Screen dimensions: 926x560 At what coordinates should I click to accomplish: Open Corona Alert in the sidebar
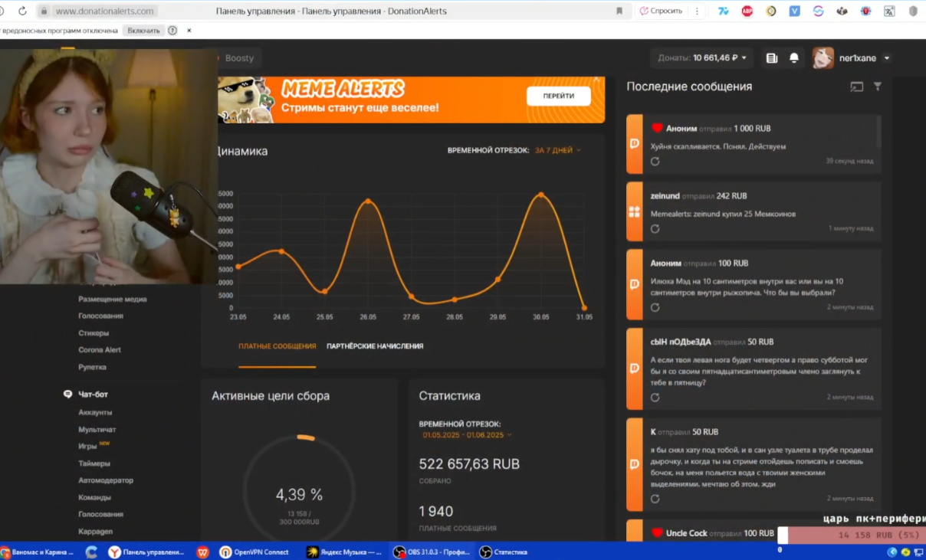pos(100,350)
